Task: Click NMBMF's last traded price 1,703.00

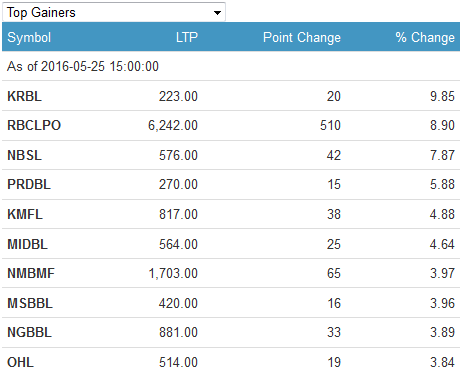Action: [x=173, y=273]
